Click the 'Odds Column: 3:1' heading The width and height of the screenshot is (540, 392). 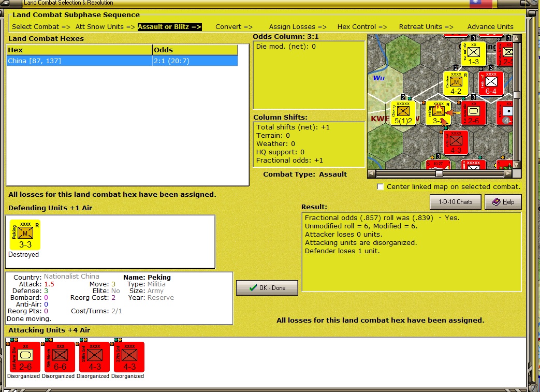click(x=286, y=37)
